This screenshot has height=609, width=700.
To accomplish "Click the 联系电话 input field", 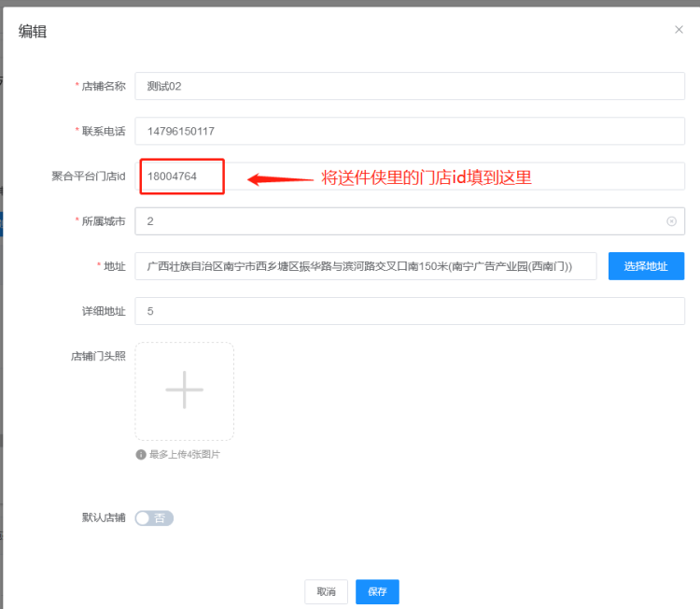I will click(x=410, y=131).
